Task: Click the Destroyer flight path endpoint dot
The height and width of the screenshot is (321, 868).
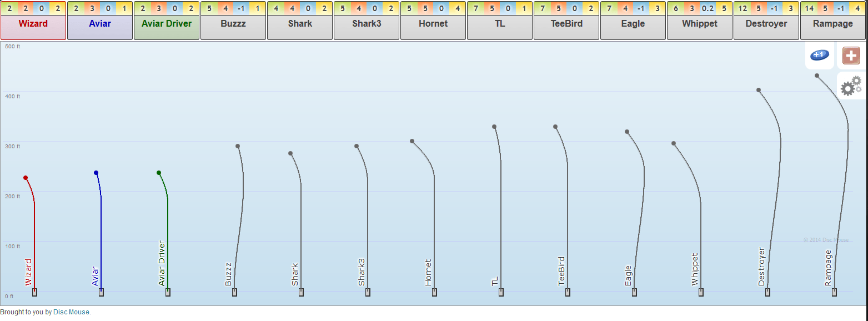Action: (x=760, y=89)
